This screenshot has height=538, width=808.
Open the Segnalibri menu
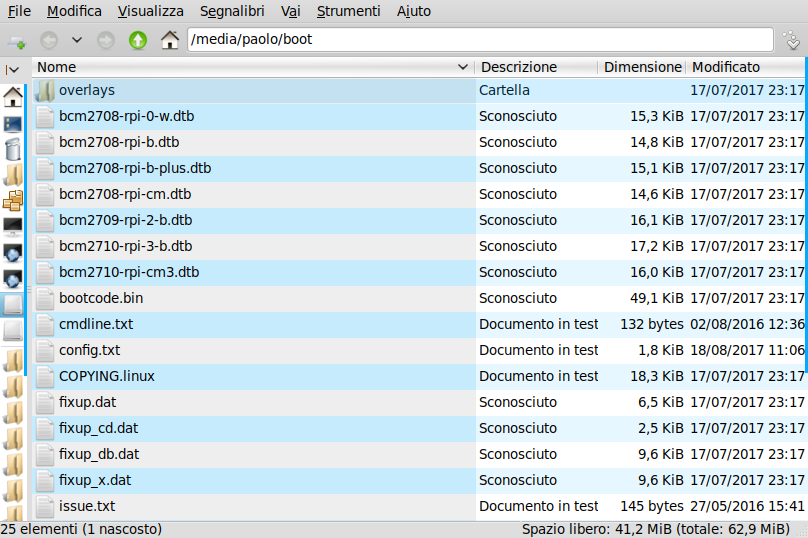coord(232,11)
